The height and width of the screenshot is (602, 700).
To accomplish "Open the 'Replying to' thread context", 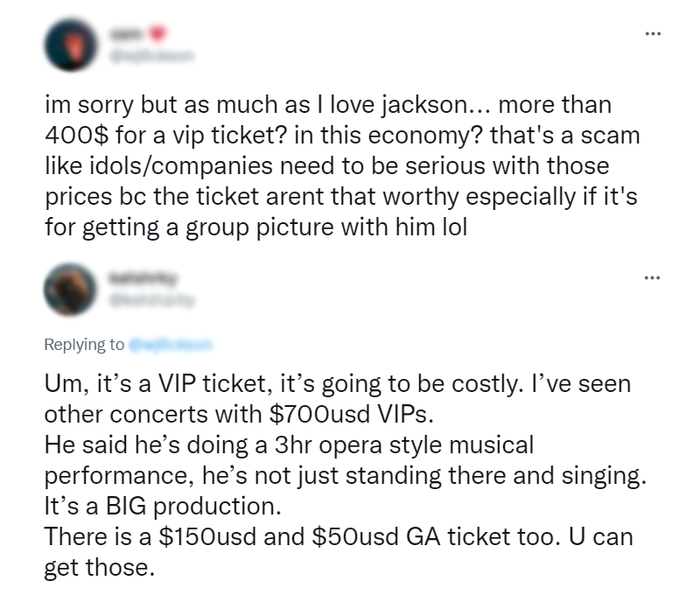I will [131, 345].
